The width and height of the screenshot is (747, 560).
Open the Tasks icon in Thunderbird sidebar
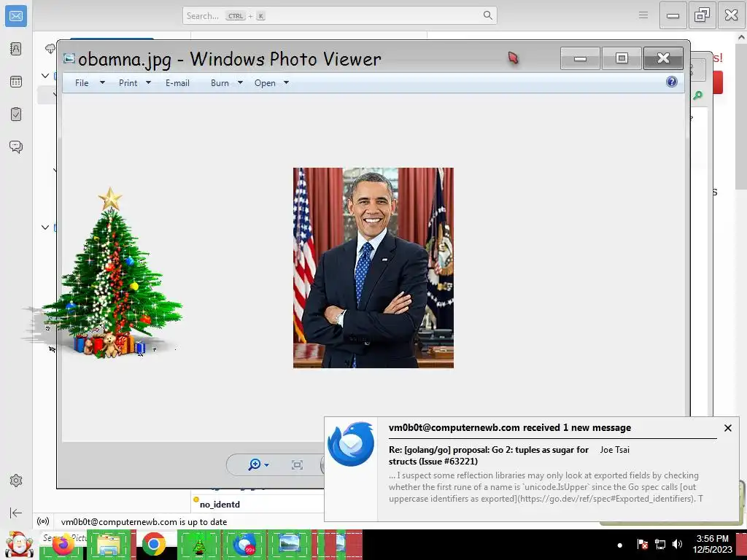(16, 114)
